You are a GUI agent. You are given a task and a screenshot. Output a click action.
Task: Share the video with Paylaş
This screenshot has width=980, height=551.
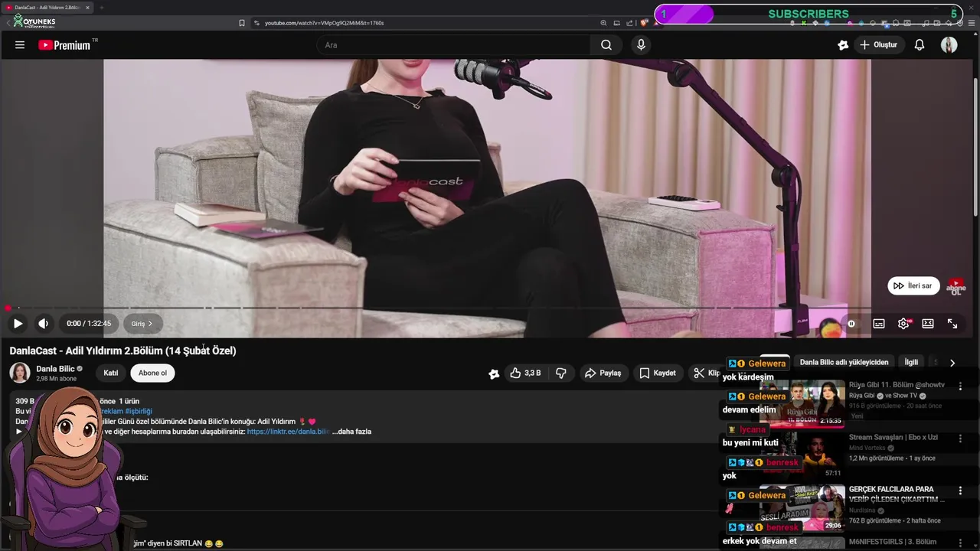coord(603,373)
